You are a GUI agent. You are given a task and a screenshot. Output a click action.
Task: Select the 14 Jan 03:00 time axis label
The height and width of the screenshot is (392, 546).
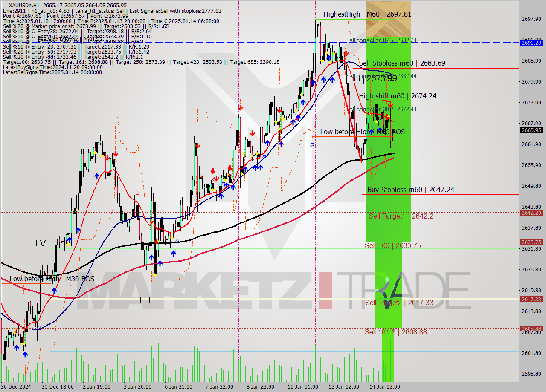pyautogui.click(x=385, y=387)
